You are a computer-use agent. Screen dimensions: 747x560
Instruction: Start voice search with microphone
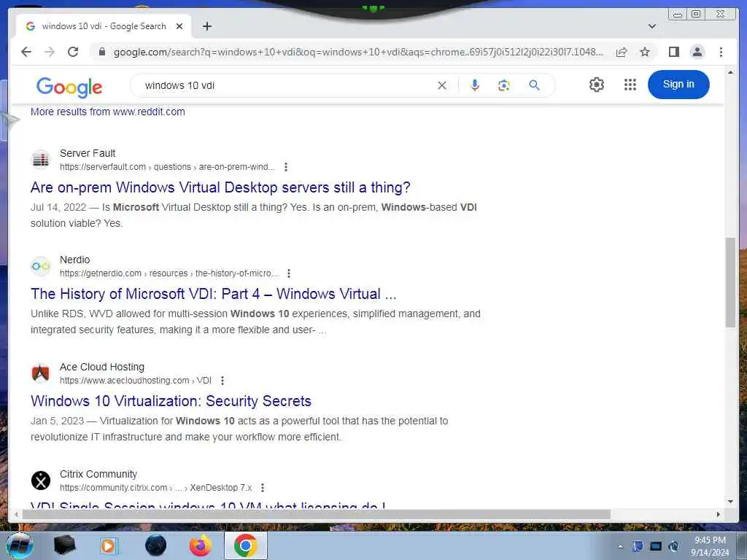point(474,85)
